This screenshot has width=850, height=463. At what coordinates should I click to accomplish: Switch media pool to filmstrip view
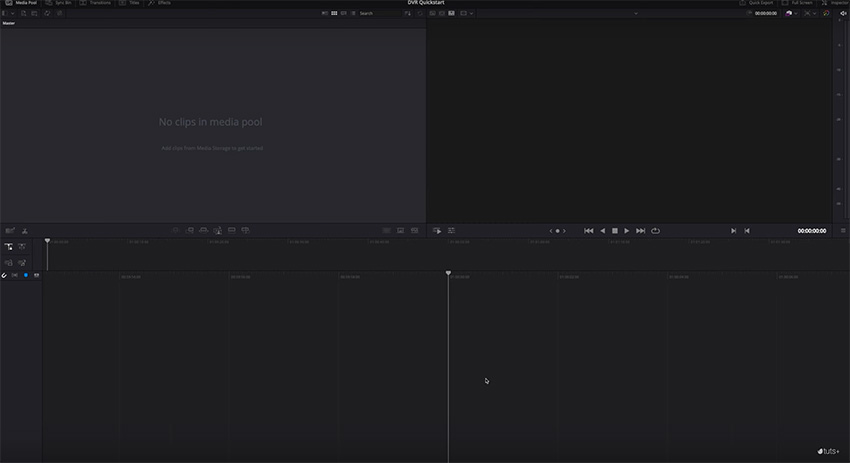[x=344, y=13]
